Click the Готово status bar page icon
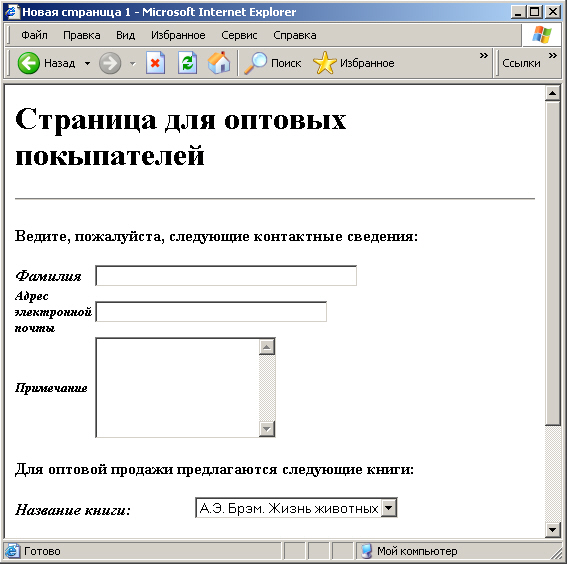 [12, 551]
